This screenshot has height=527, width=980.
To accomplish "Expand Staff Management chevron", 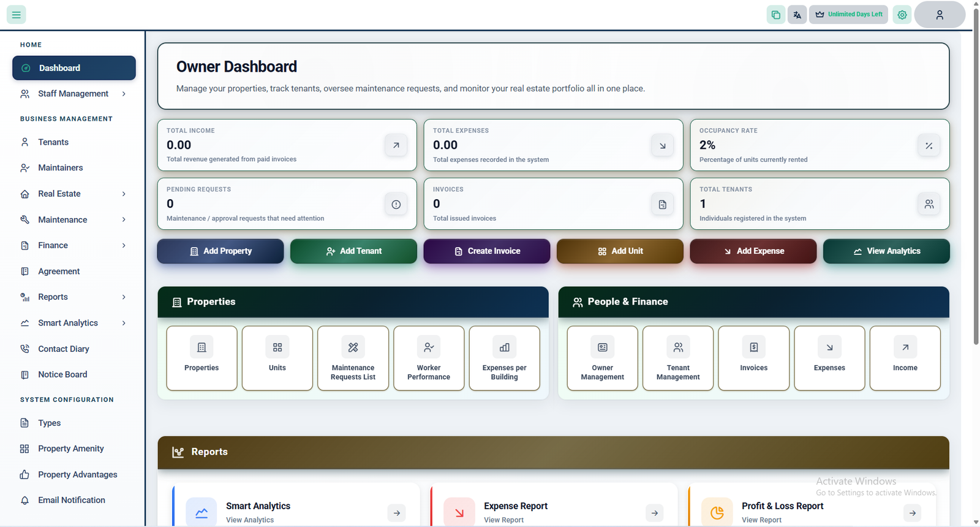I will click(x=124, y=94).
